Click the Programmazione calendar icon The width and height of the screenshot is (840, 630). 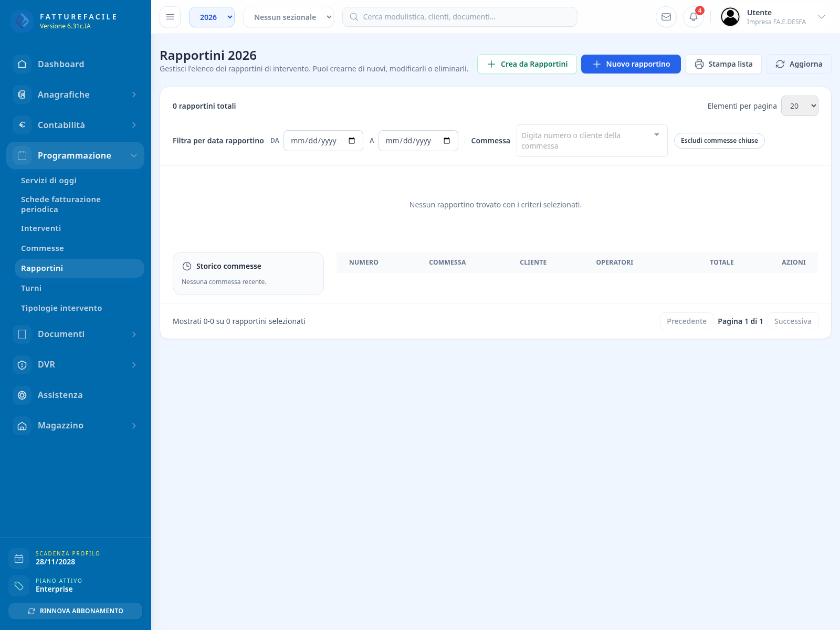22,155
